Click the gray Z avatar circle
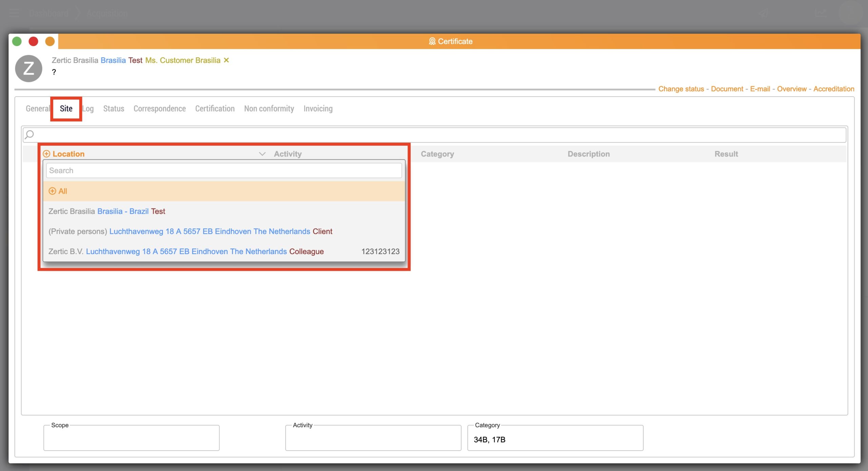 pyautogui.click(x=28, y=68)
